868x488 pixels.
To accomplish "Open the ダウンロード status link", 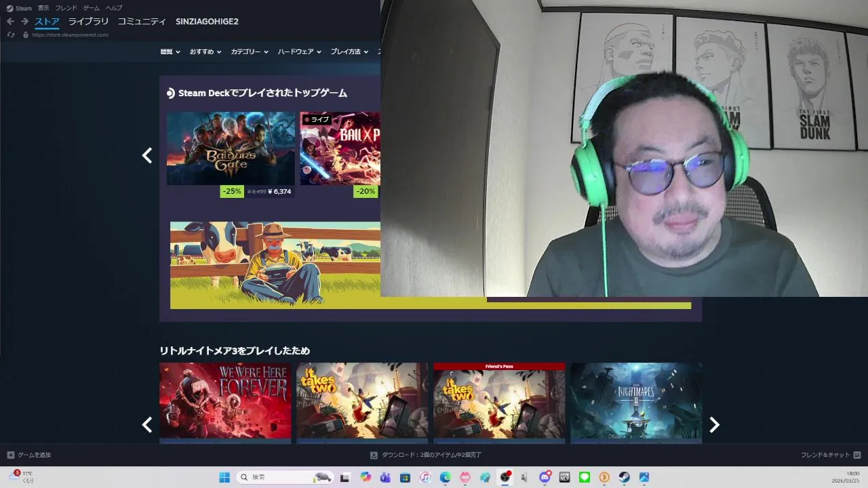I will tap(431, 455).
